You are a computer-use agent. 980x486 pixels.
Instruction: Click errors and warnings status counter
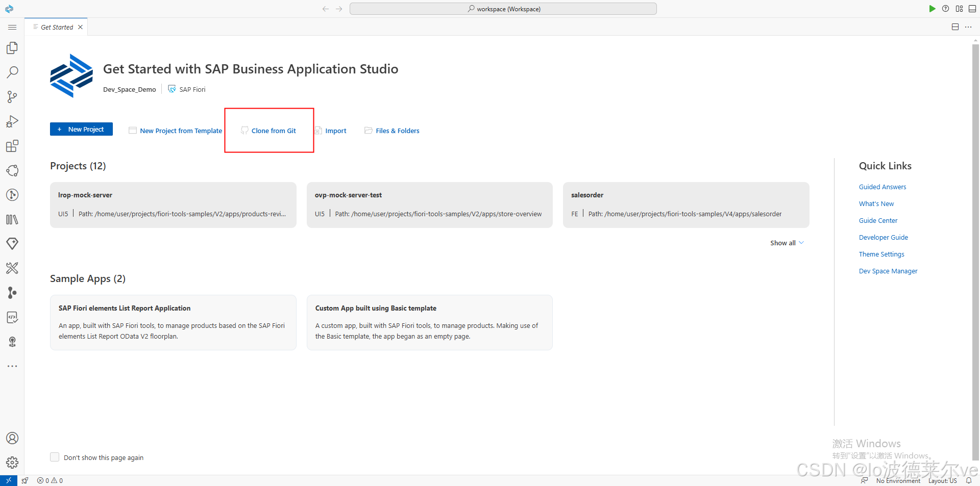pos(50,480)
